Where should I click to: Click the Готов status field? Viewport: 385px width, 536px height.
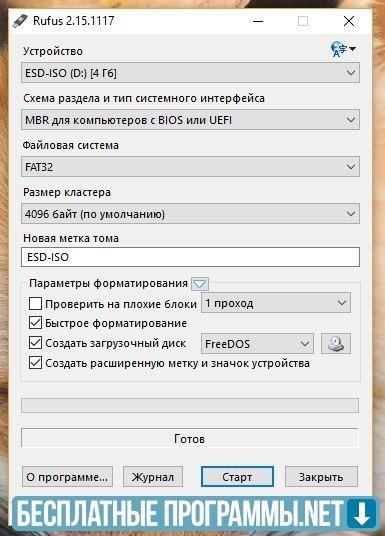point(190,438)
